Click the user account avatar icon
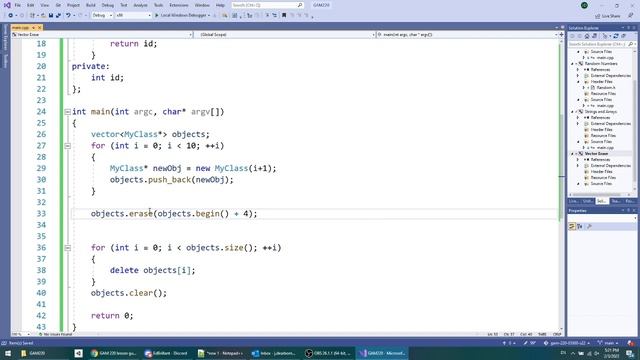 [x=584, y=5]
